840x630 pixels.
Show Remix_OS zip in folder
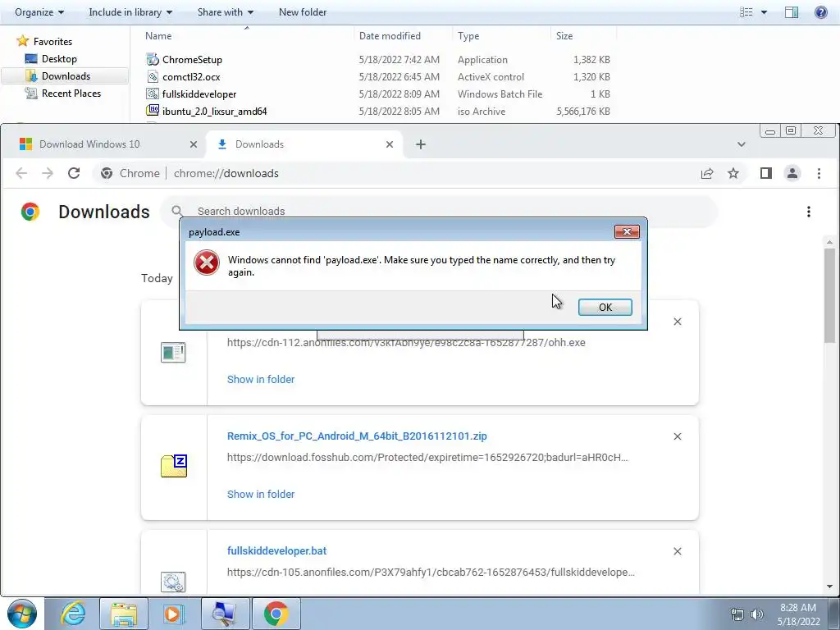pos(261,494)
